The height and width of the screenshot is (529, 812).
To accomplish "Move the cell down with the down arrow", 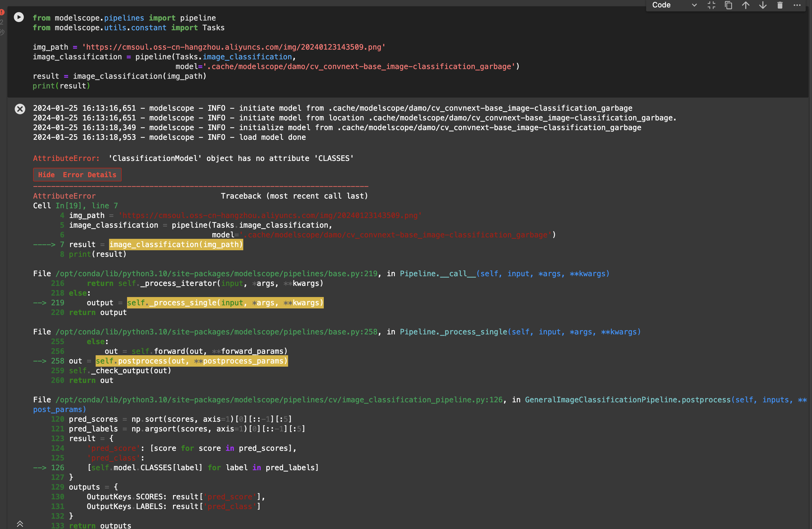I will (763, 5).
